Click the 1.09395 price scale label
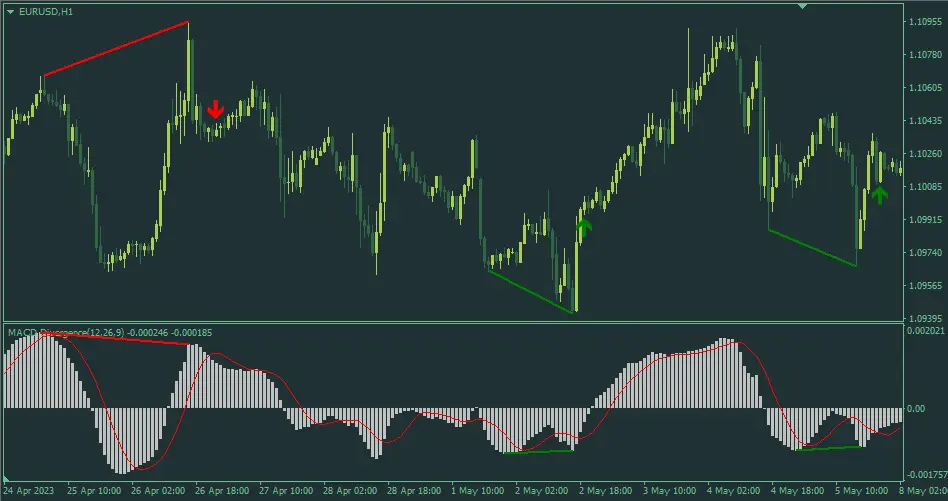 [925, 317]
